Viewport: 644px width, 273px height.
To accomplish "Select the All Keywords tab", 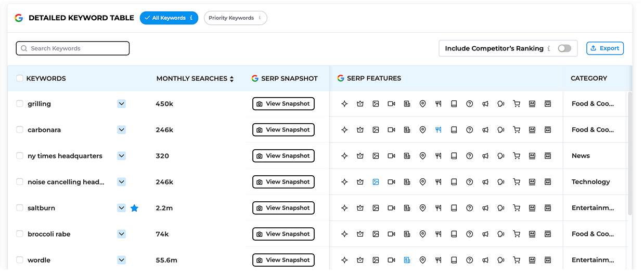I will tap(169, 18).
